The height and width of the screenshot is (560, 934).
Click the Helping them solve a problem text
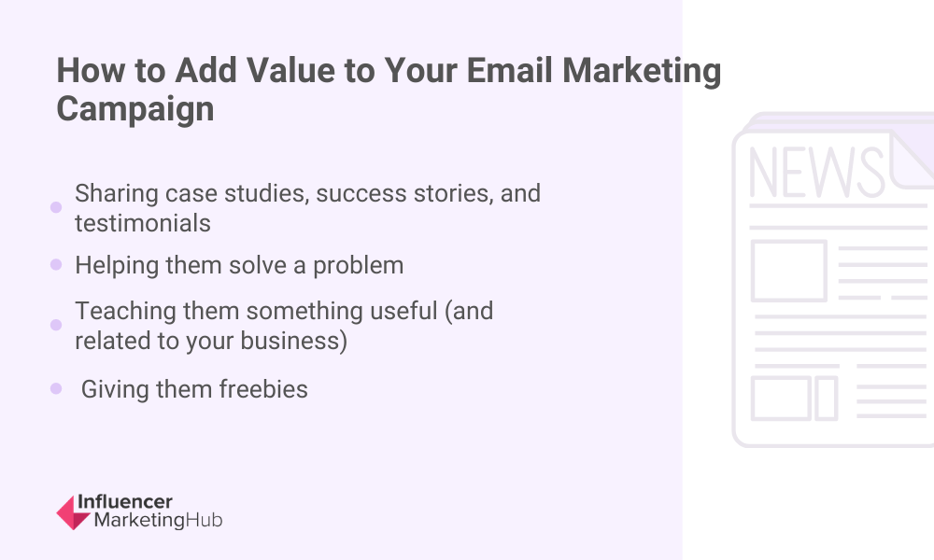[x=239, y=265]
